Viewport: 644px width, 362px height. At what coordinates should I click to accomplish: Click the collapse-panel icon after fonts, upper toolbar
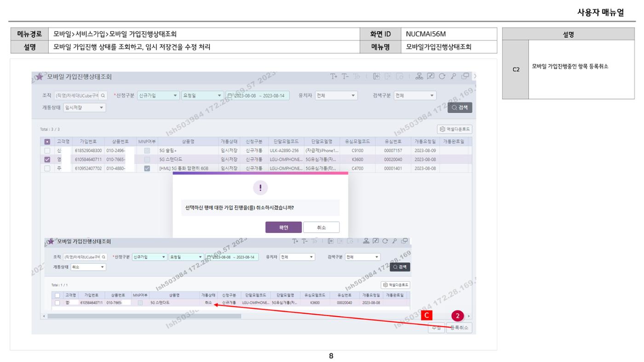377,76
